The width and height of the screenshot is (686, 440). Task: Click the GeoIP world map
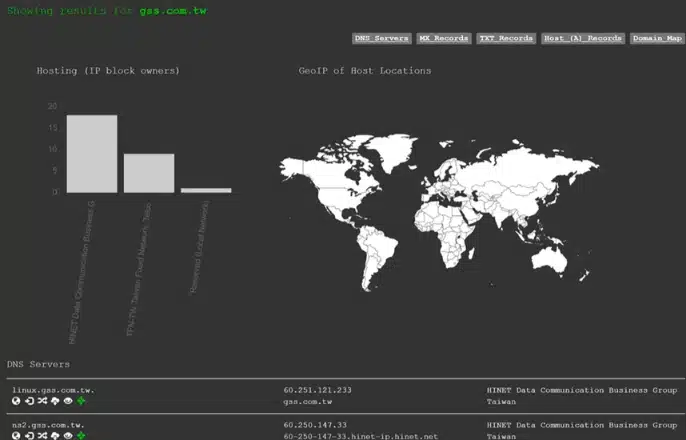point(439,212)
